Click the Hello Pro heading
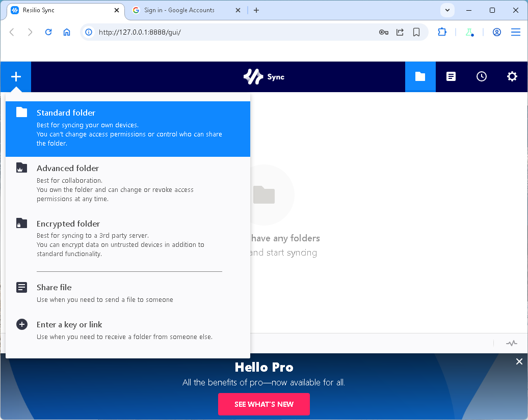 [264, 367]
